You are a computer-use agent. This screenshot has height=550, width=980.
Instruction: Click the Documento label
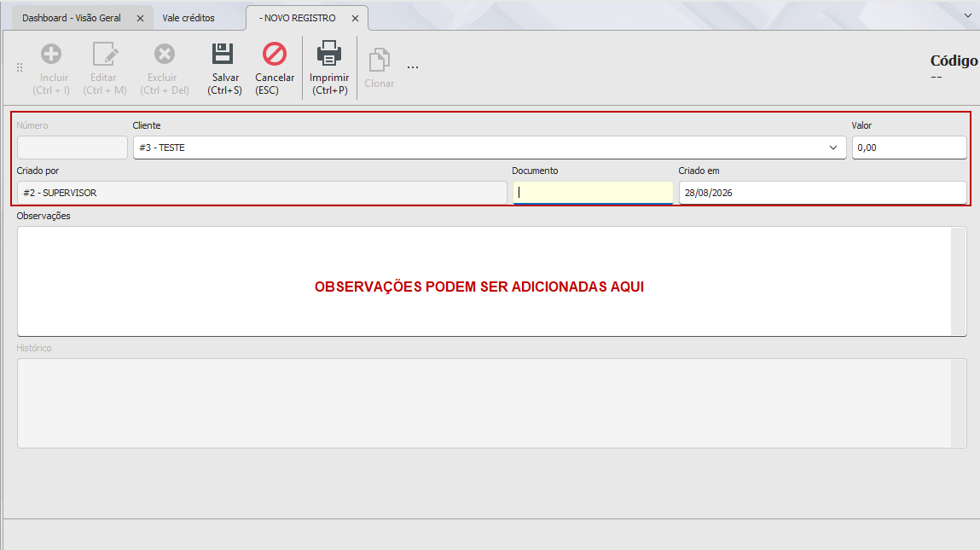click(535, 171)
